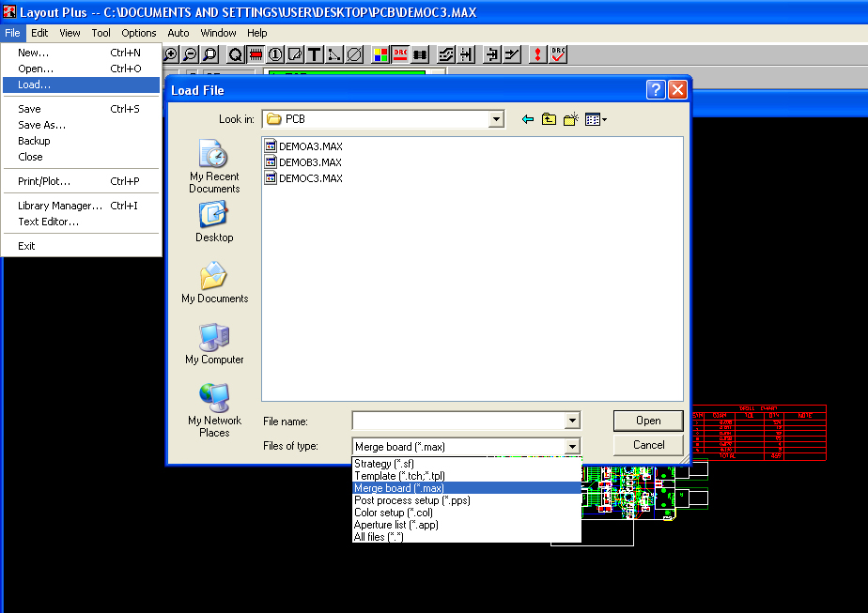Open the View menu
The image size is (868, 613).
(70, 33)
